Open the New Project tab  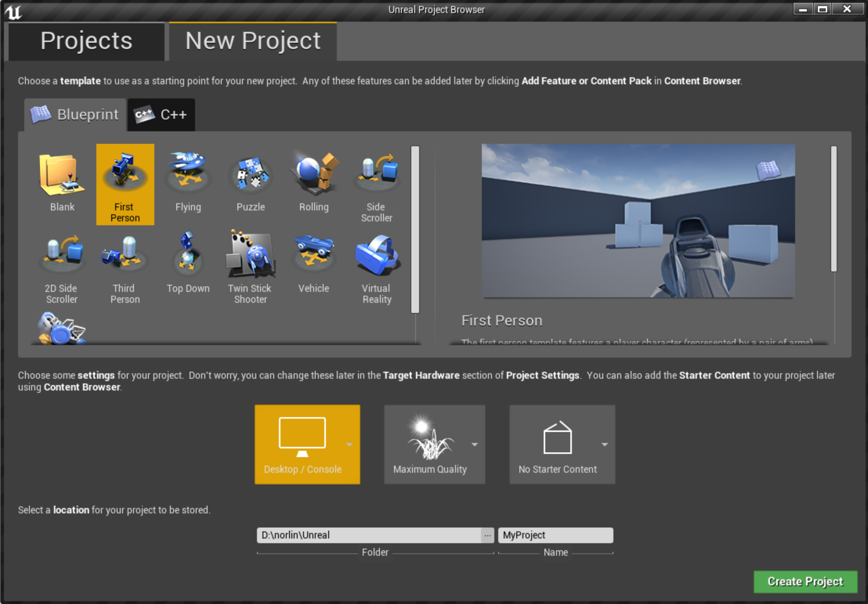click(253, 41)
